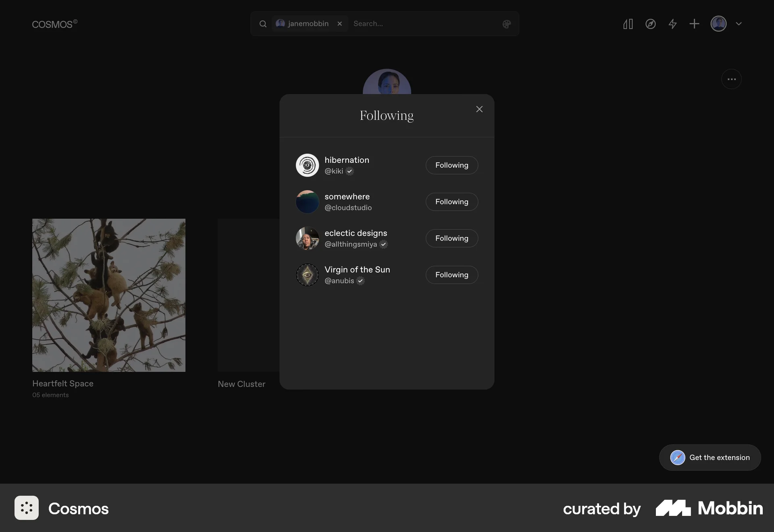Click the Get the extension button
The width and height of the screenshot is (774, 532).
[x=710, y=457]
